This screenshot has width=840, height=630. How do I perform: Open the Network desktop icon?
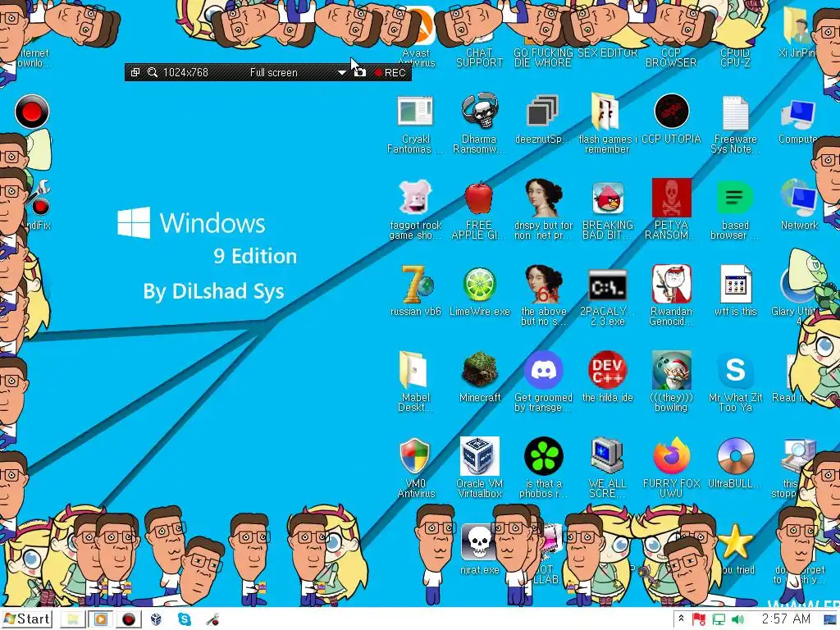click(799, 198)
